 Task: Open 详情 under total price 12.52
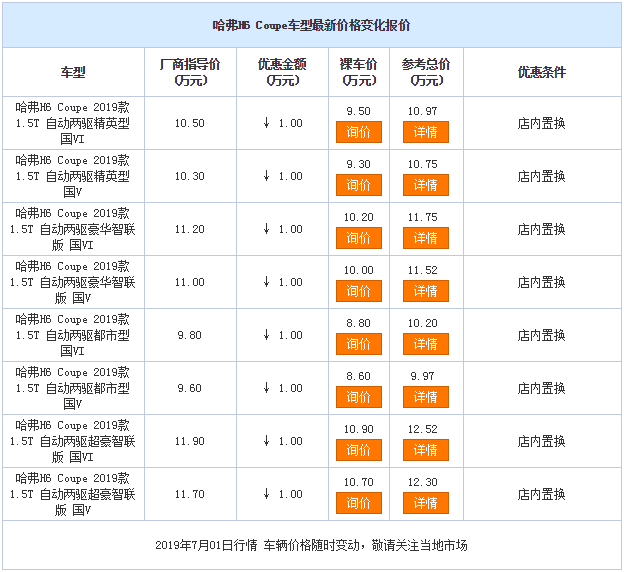[x=426, y=449]
